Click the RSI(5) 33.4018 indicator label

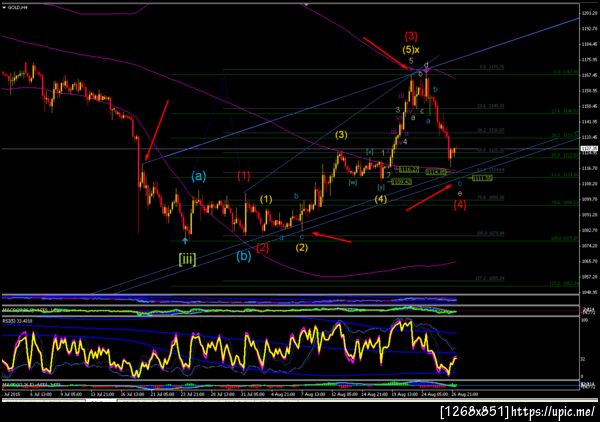pyautogui.click(x=18, y=321)
